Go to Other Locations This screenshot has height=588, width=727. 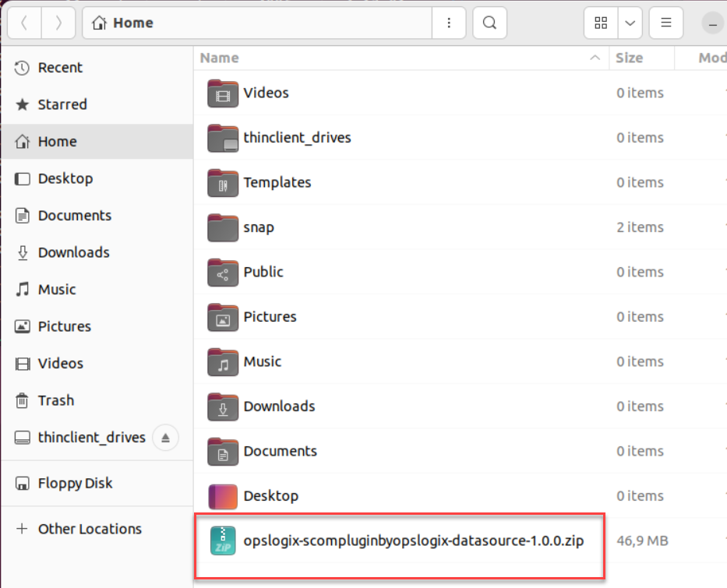coord(90,529)
